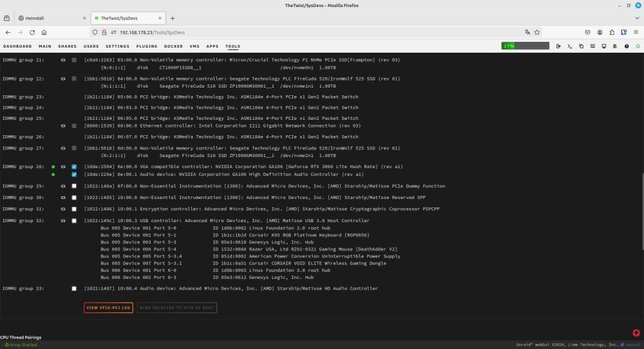This screenshot has height=349, width=644.
Task: Uncheck the NVIDIA GA106 VGA controller checkbox
Action: (x=74, y=167)
